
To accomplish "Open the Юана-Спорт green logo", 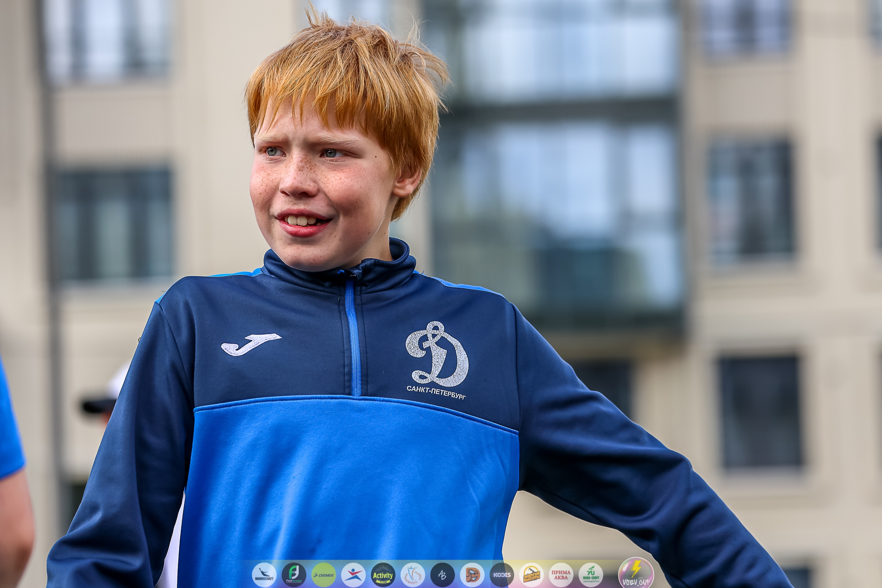I will (591, 575).
